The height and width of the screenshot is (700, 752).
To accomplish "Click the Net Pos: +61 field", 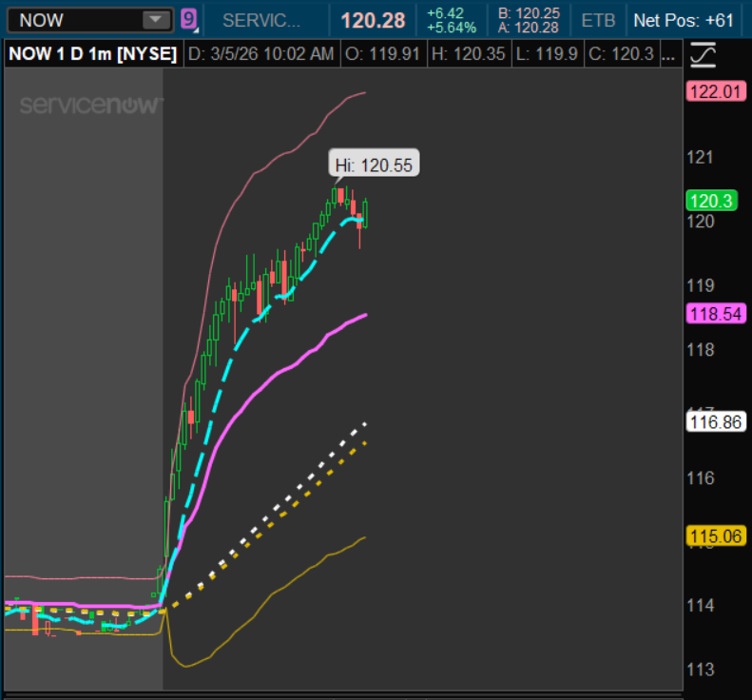I will pyautogui.click(x=684, y=21).
